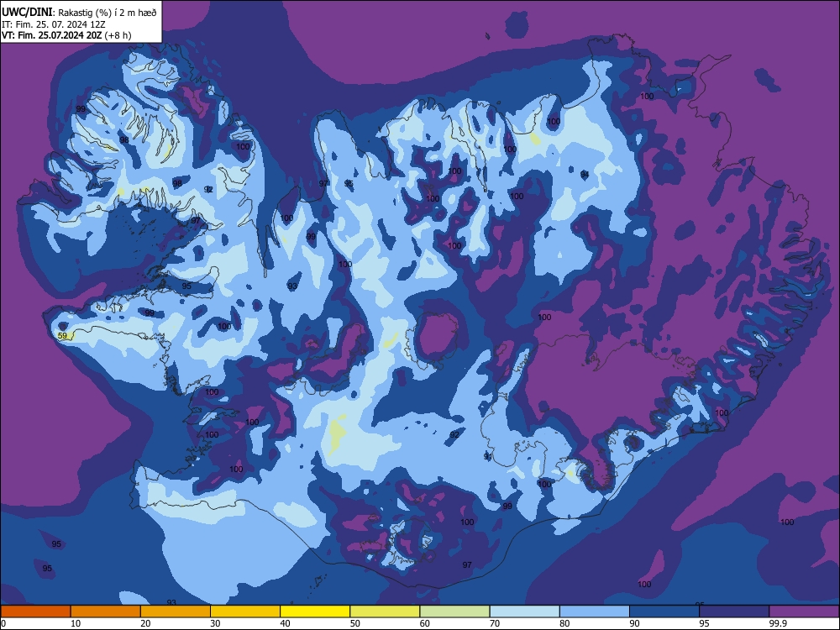
Task: Click the sky blue 80–90 legend swatch
Action: tap(595, 612)
